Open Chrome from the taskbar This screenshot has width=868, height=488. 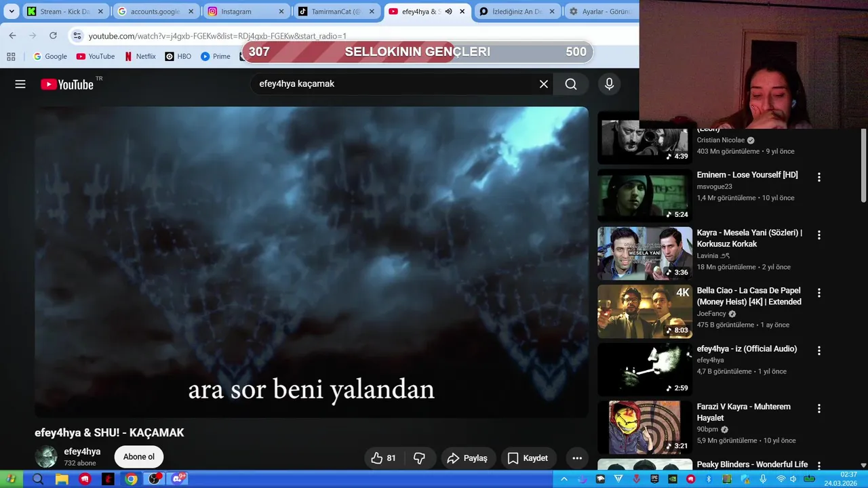tap(131, 479)
